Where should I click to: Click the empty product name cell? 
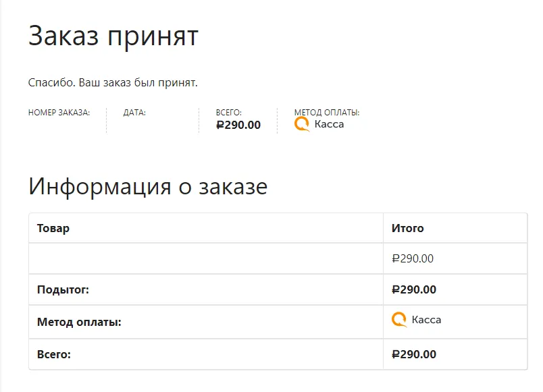(206, 258)
